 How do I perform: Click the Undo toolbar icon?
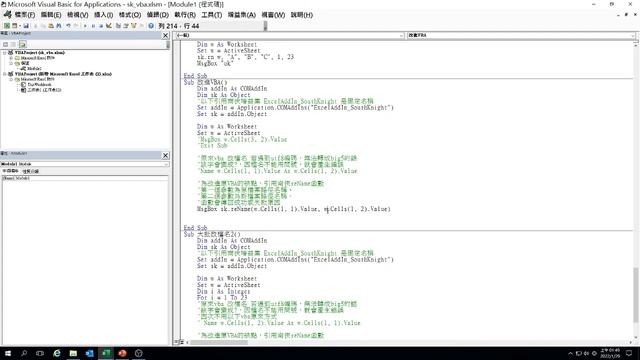tap(69, 26)
